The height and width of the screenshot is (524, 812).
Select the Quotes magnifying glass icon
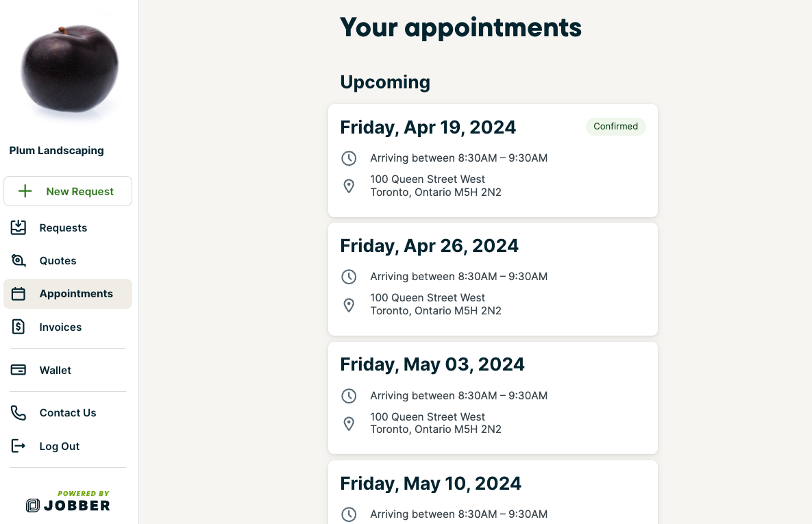tap(19, 260)
